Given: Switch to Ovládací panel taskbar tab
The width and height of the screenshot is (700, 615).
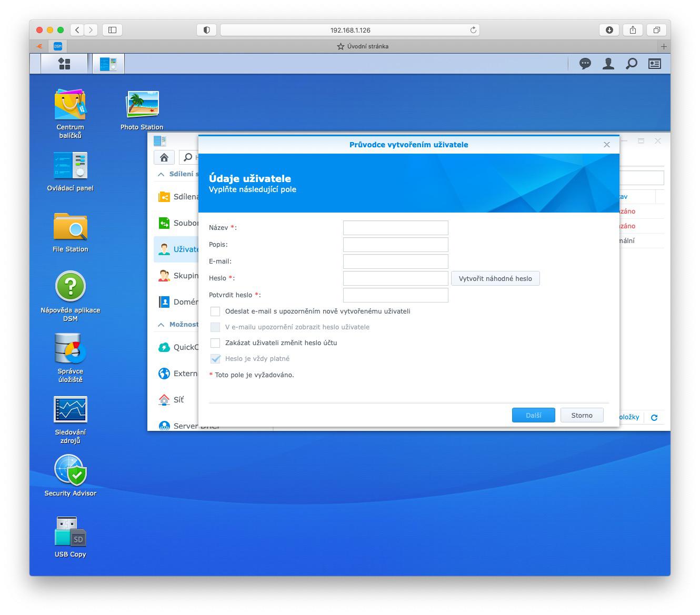Looking at the screenshot, I should click(108, 64).
